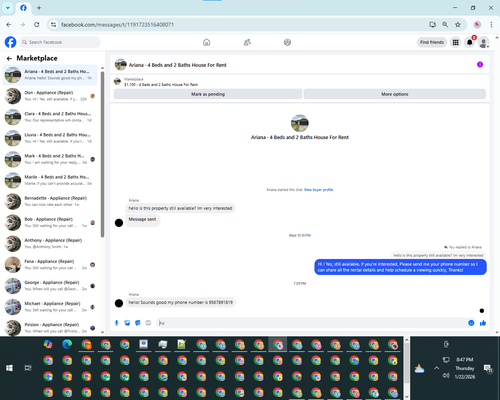Go back using the Marketplace arrow
This screenshot has width=500, height=400.
(9, 58)
